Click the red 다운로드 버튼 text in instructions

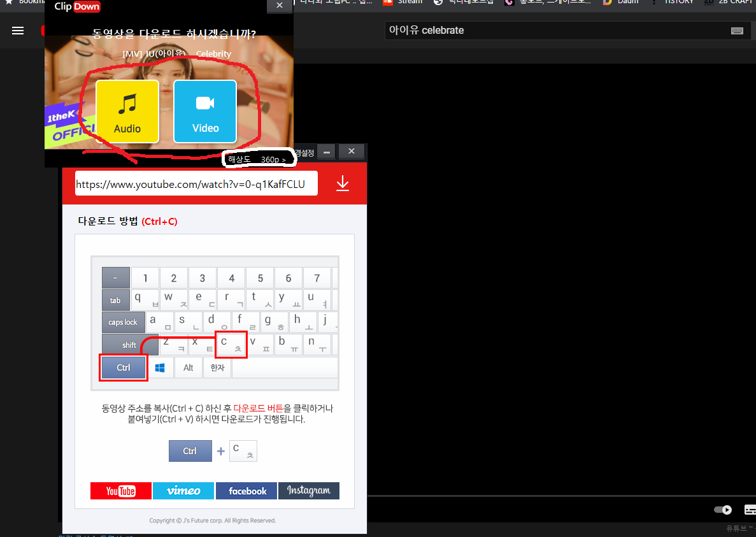(x=259, y=408)
